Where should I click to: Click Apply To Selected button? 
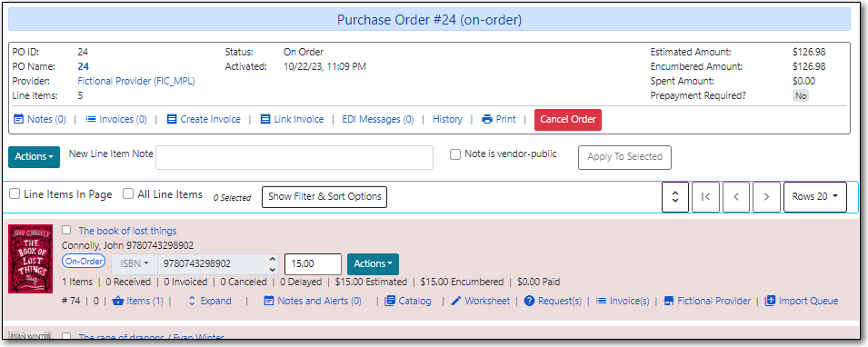click(x=625, y=157)
